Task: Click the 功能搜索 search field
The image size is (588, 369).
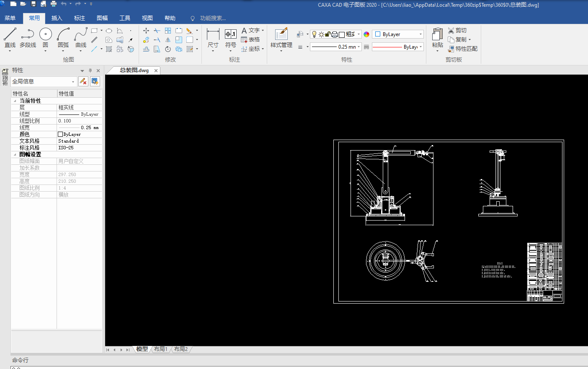Action: click(212, 18)
